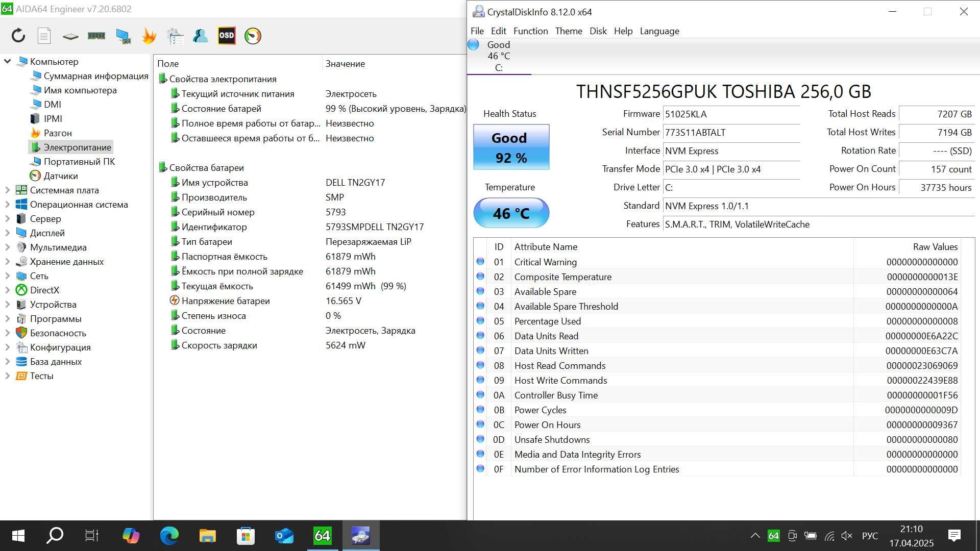Launch the AIDA64 stability test flame icon
Screen dimensions: 980x551
(149, 36)
